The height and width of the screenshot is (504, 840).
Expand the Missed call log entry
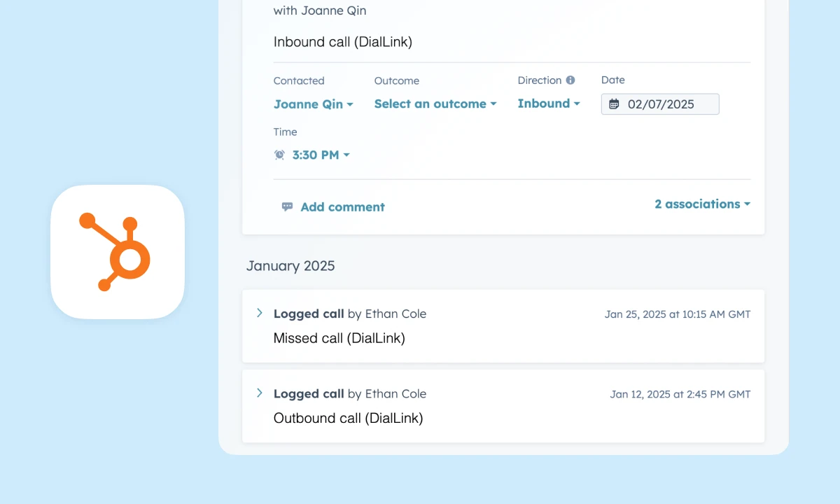(259, 313)
